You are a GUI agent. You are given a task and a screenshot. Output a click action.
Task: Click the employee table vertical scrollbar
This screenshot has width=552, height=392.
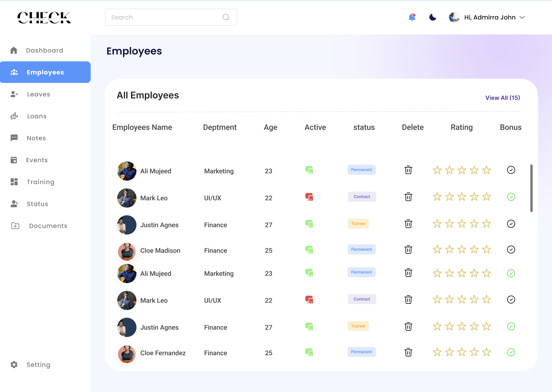pyautogui.click(x=531, y=188)
